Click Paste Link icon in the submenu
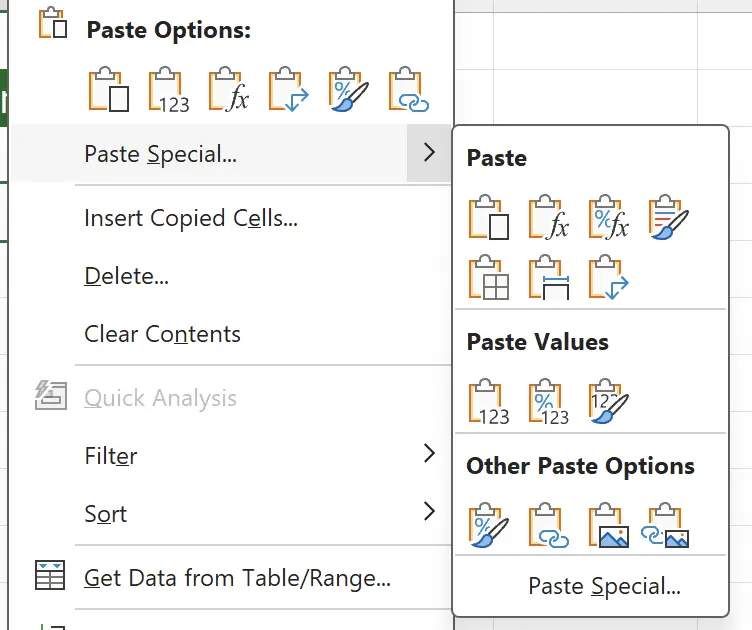Image resolution: width=752 pixels, height=630 pixels. point(549,525)
